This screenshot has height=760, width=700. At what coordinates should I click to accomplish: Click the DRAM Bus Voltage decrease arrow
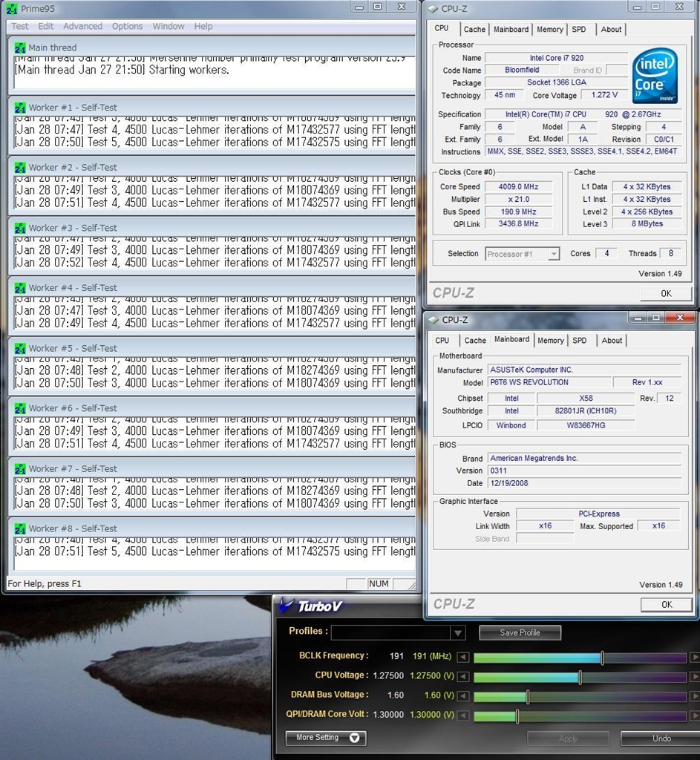[x=463, y=697]
